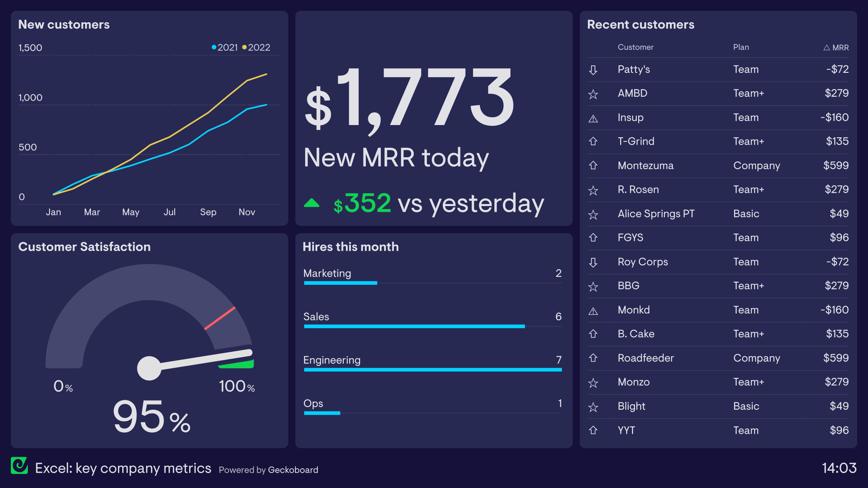Click the Customer Satisfaction gauge needle
The image size is (868, 488).
(203, 360)
